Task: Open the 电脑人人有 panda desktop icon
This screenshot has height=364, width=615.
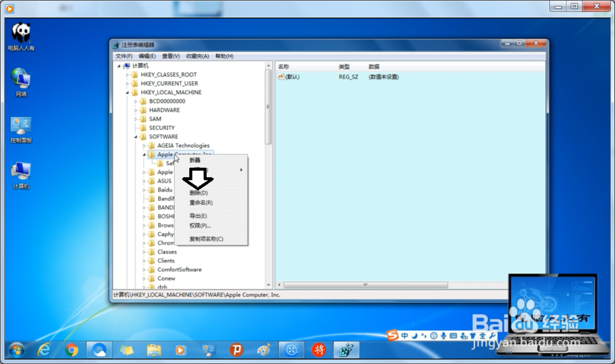Action: (21, 36)
